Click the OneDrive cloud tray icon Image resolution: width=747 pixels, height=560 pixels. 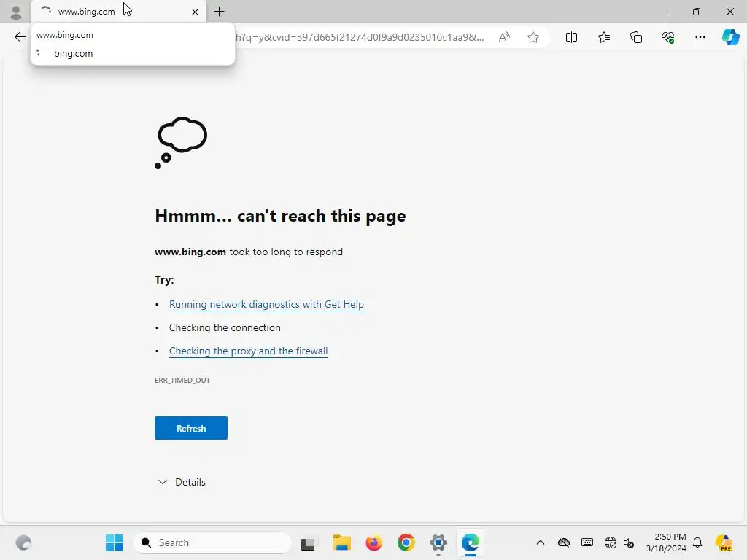564,542
